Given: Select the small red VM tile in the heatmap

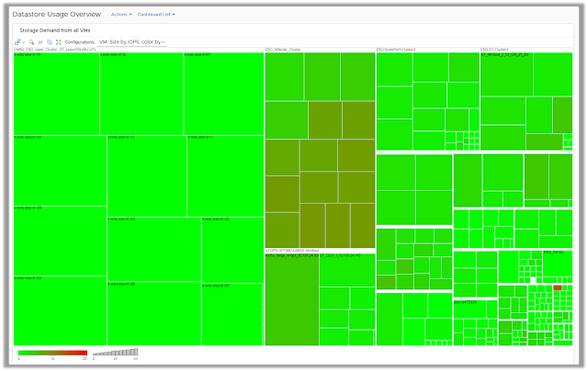Looking at the screenshot, I should tap(558, 288).
